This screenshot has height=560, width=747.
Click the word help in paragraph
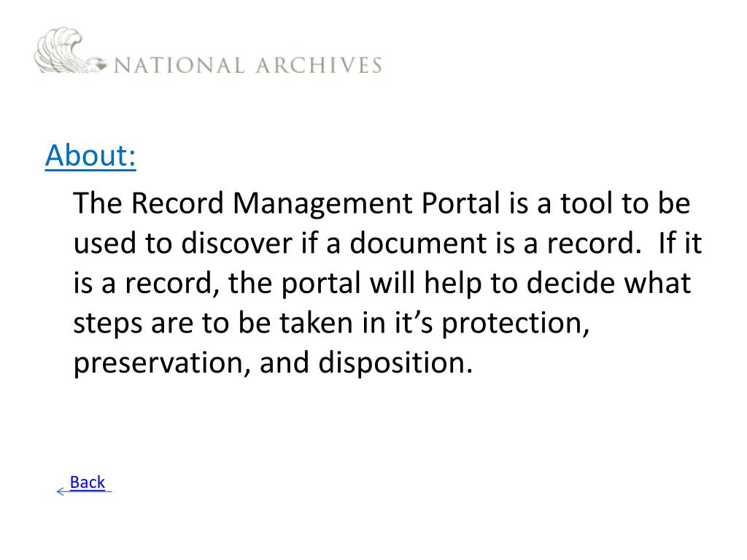(452, 284)
